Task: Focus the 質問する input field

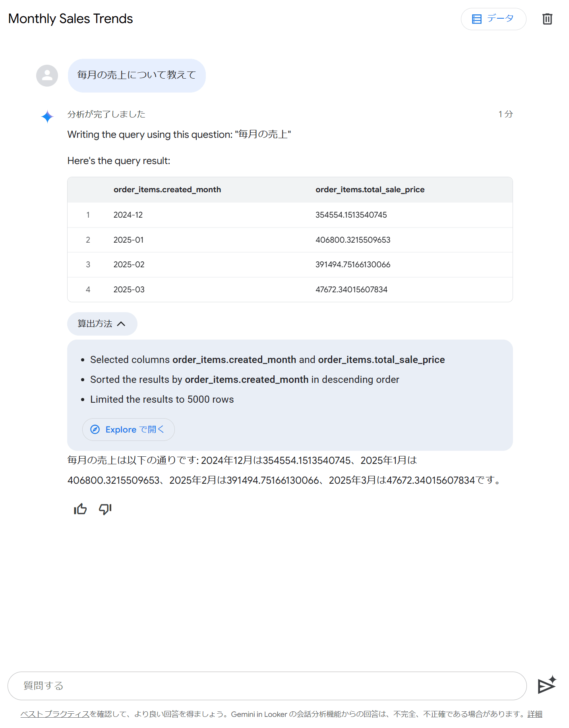Action: point(267,686)
